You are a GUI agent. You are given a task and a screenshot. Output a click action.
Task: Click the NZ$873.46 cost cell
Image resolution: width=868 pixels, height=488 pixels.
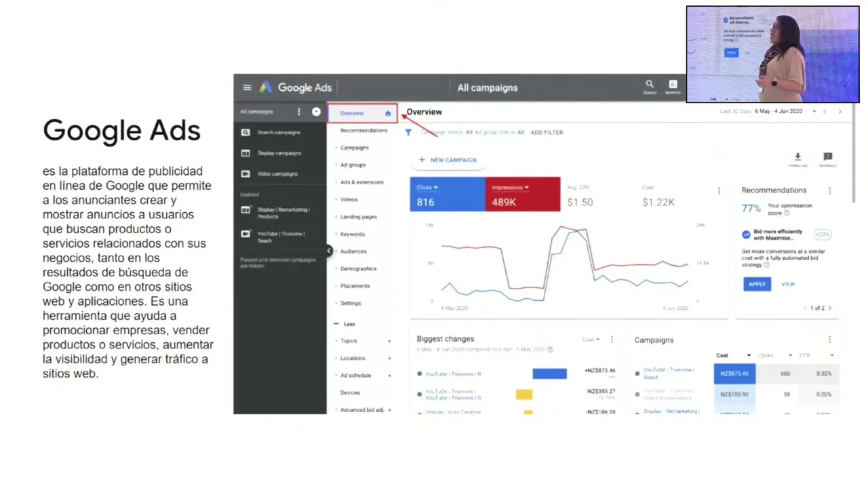(734, 373)
